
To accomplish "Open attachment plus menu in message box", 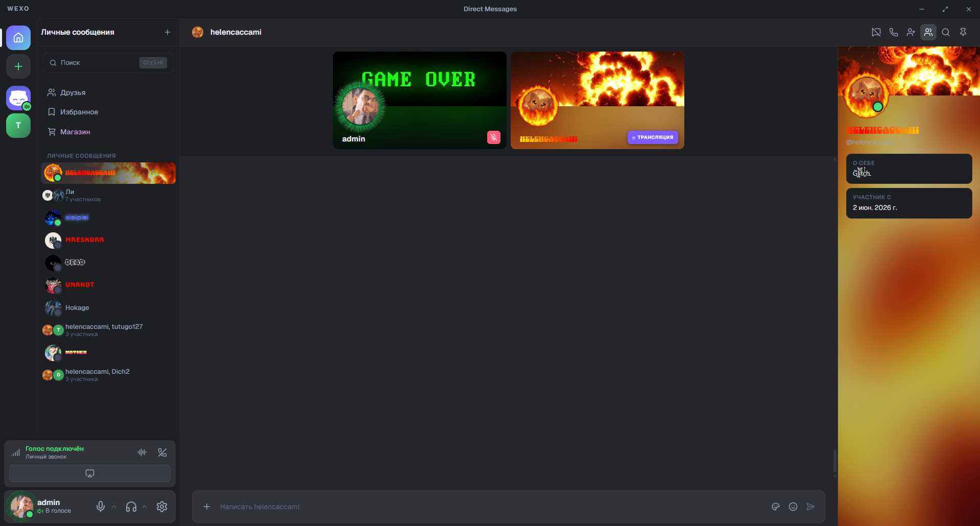I will tap(207, 507).
